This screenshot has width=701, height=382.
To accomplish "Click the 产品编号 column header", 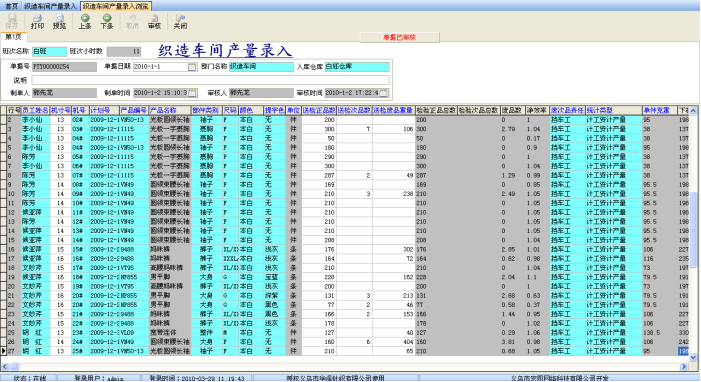I will [134, 110].
